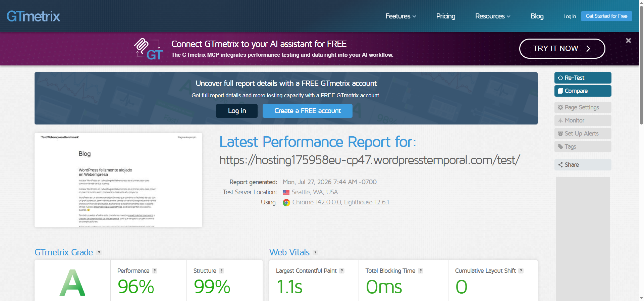Screen dimensions: 644x301
Task: Click the Log In link in header
Action: [x=570, y=16]
